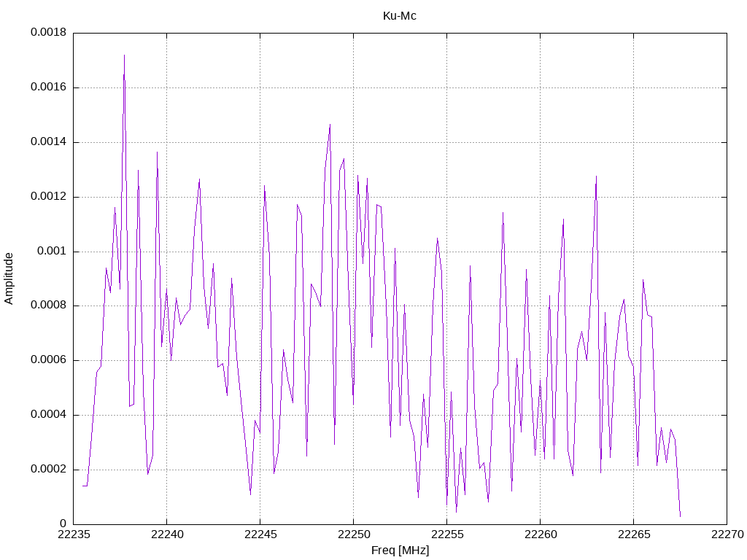Click the y-axis tick label 0.0014
This screenshot has width=747, height=560.
[x=49, y=142]
